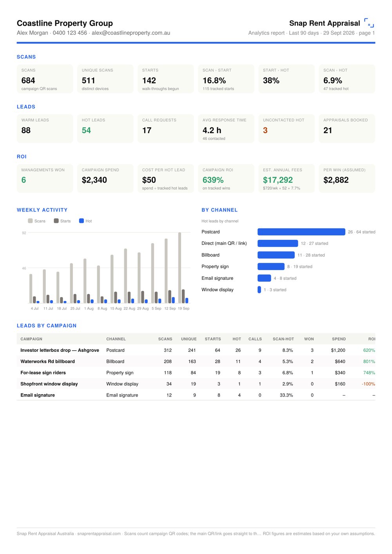Image resolution: width=392 pixels, height=554 pixels.
Task: Click the ROI value -100%
Action: tap(368, 384)
